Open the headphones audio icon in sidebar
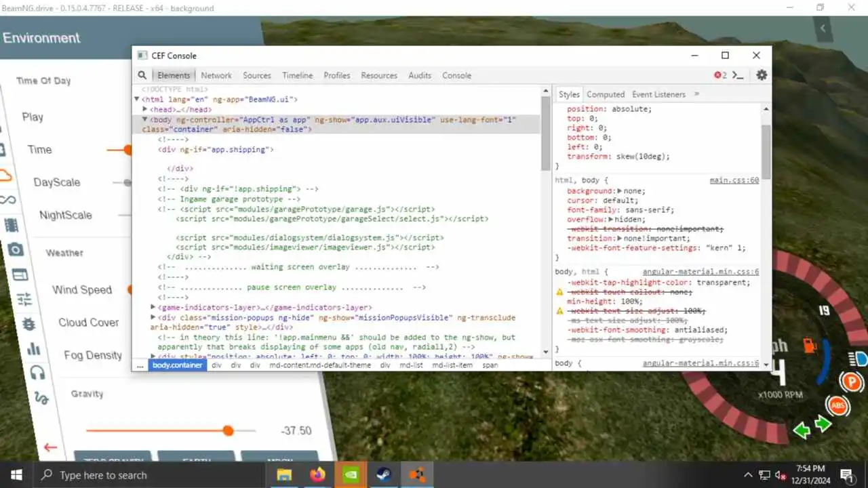 pyautogui.click(x=37, y=372)
